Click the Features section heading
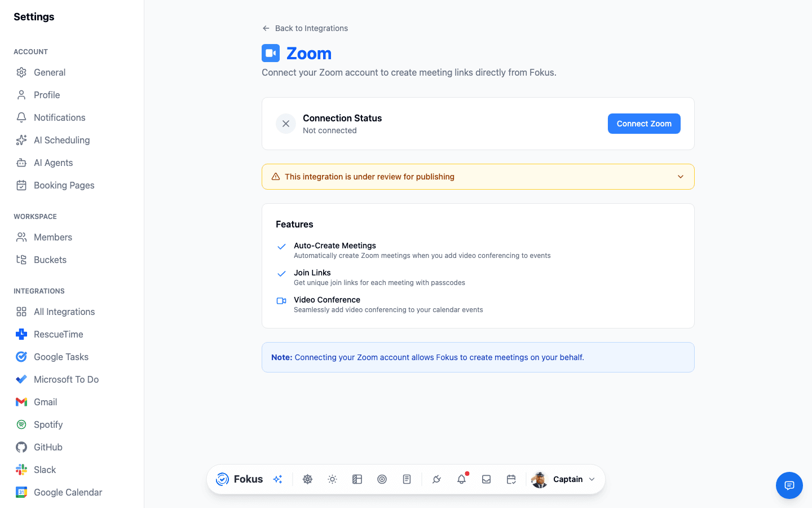This screenshot has height=508, width=812. [294, 224]
